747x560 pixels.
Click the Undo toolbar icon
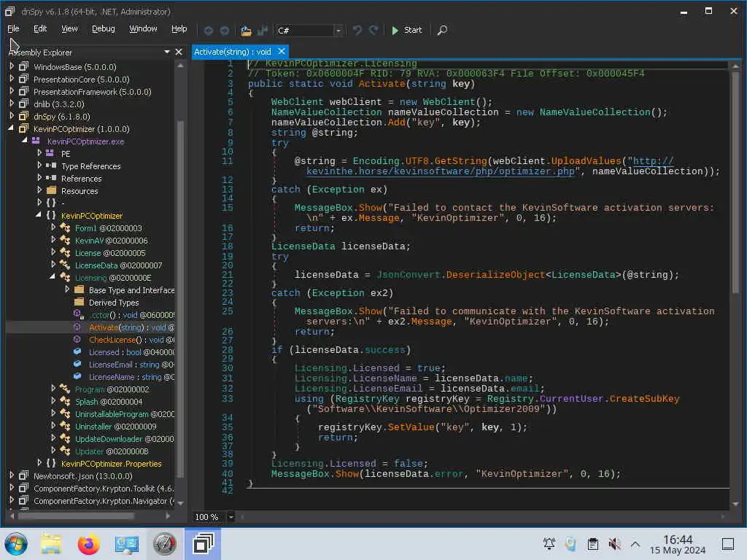point(357,30)
